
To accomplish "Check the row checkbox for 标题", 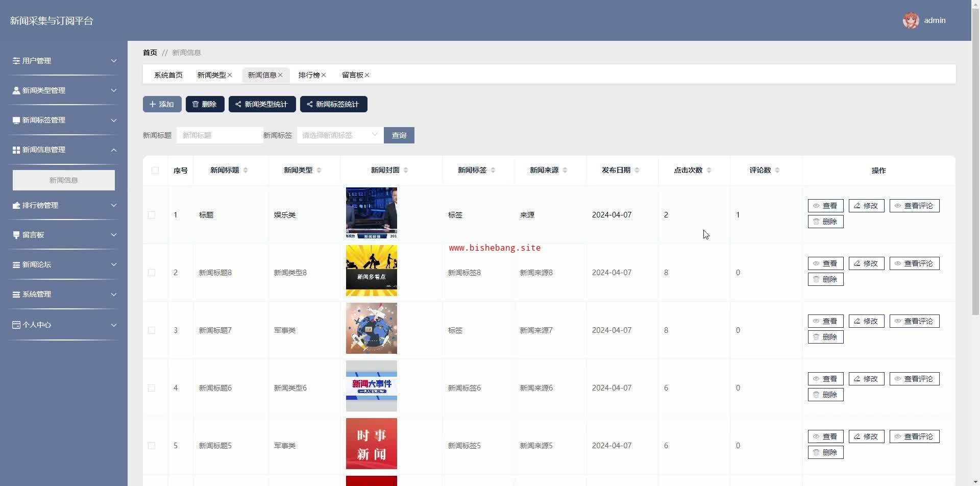I will [152, 215].
